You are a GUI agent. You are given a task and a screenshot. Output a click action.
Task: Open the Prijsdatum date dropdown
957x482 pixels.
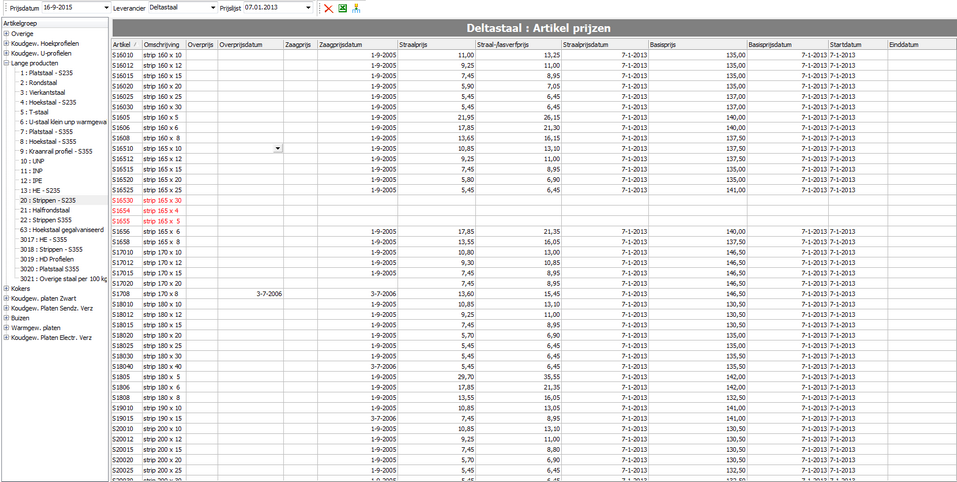pyautogui.click(x=106, y=8)
